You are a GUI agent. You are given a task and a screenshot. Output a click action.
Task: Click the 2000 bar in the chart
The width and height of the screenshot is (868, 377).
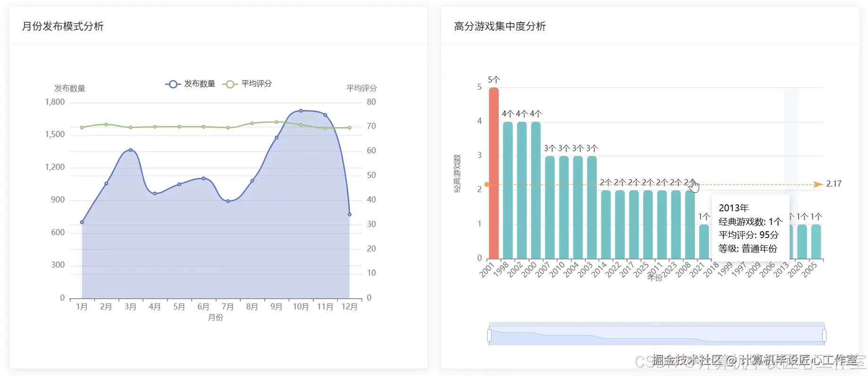(x=536, y=190)
